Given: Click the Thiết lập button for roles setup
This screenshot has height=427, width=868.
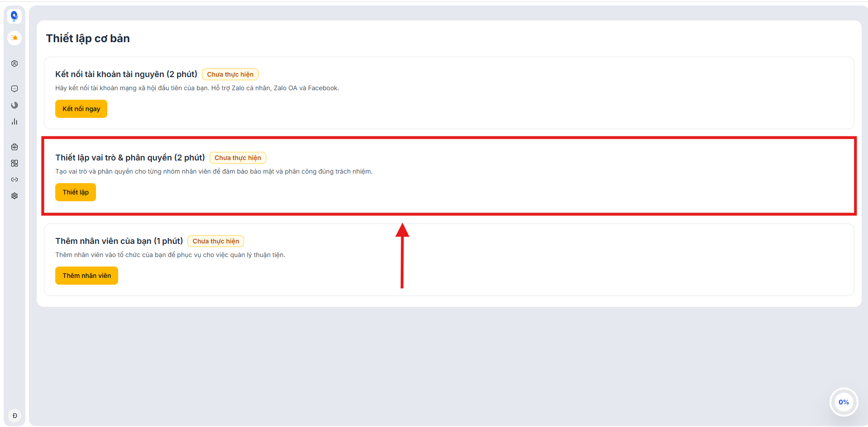Looking at the screenshot, I should point(75,192).
